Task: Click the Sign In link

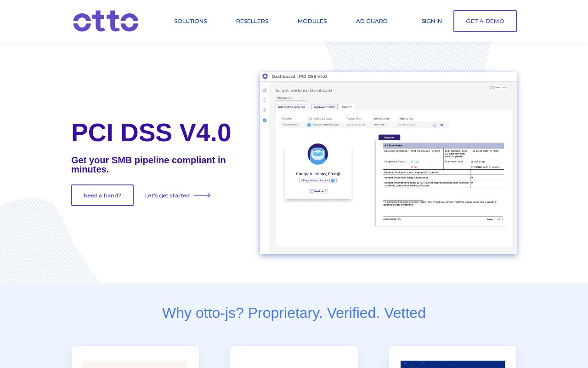Action: click(x=432, y=21)
